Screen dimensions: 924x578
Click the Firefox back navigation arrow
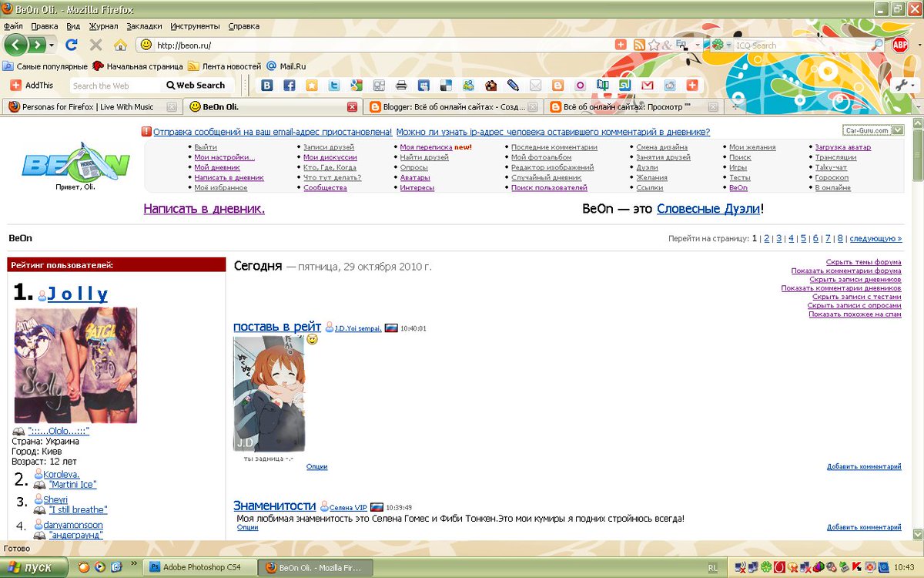tap(16, 45)
